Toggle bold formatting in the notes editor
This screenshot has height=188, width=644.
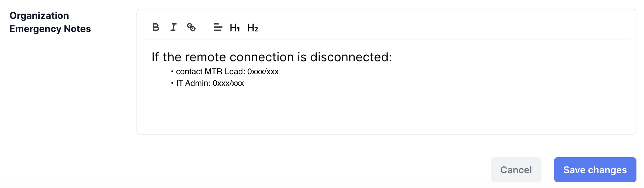[x=156, y=27]
